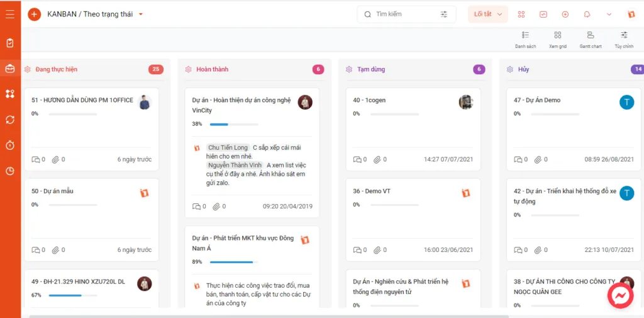The image size is (644, 318).
Task: Open the pie chart report sidebar icon
Action: [x=10, y=171]
